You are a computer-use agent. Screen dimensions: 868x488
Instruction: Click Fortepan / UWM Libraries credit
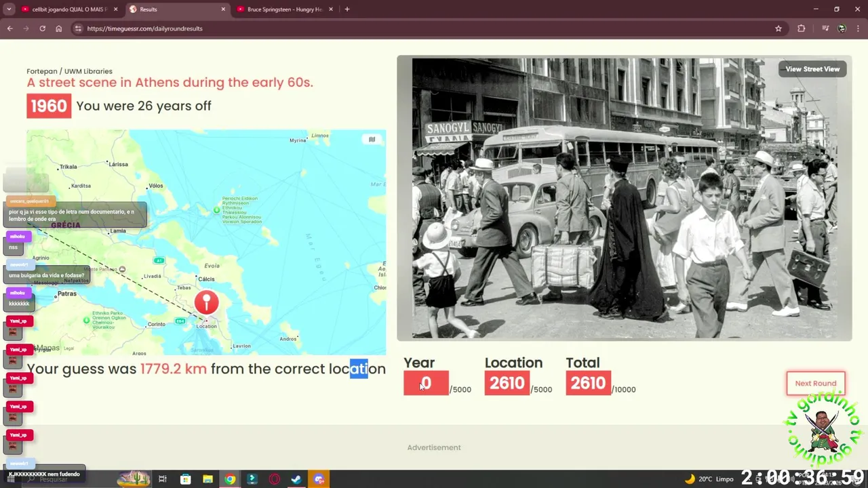point(69,71)
